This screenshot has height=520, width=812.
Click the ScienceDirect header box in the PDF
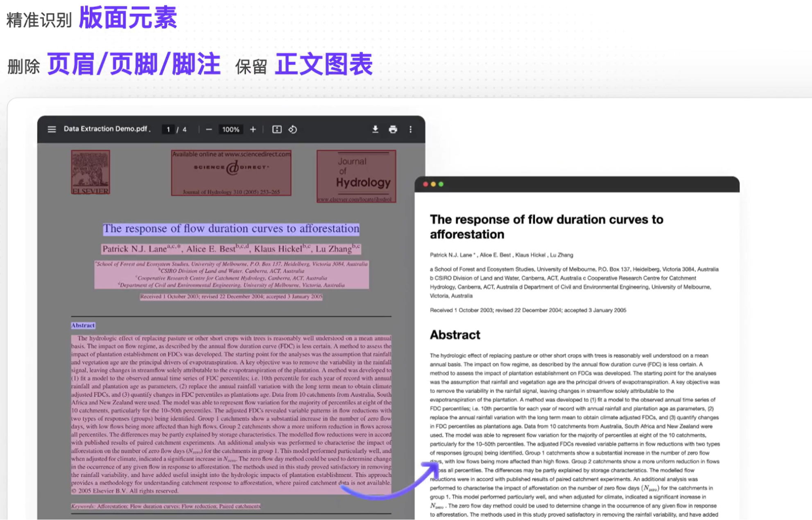pos(231,173)
